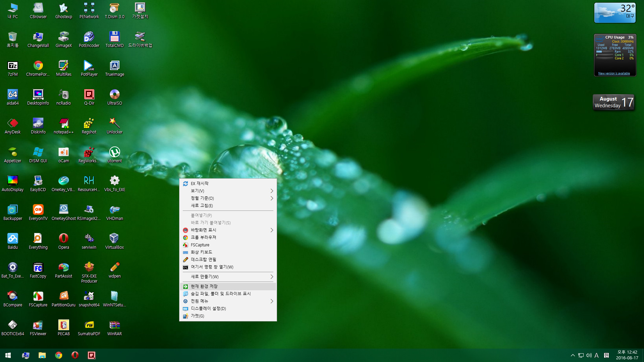This screenshot has width=644, height=362.
Task: Select the 7zFM desktop icon
Action: [x=13, y=68]
